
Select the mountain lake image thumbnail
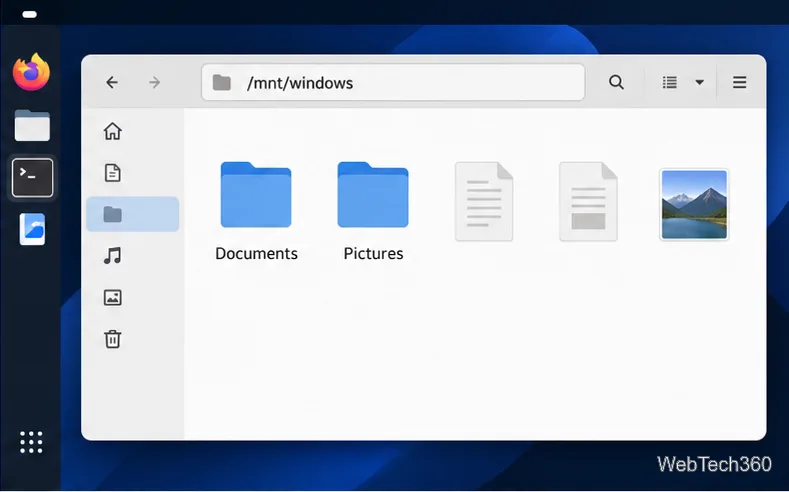(x=694, y=204)
